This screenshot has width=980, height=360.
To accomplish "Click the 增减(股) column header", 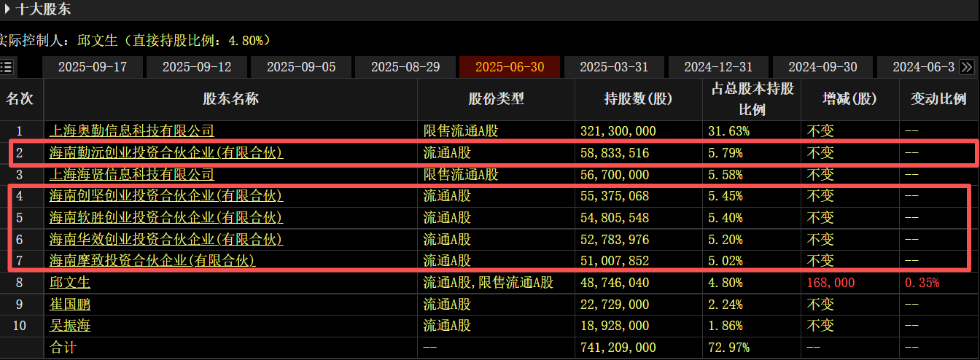I will pos(849,99).
